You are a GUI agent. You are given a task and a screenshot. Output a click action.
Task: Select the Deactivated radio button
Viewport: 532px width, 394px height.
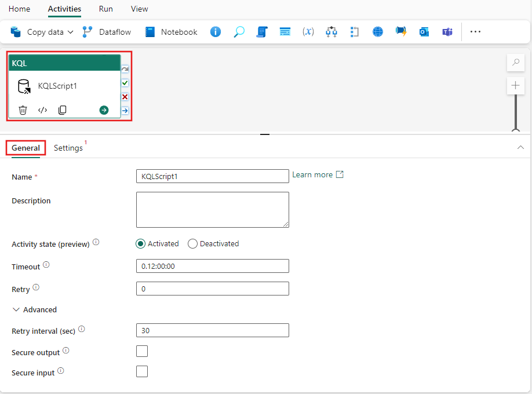pyautogui.click(x=192, y=243)
